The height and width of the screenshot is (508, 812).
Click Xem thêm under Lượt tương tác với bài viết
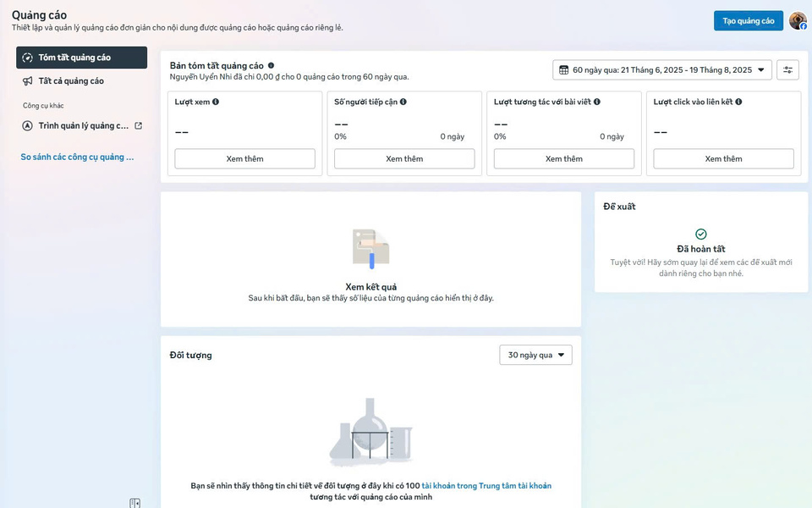coord(564,159)
